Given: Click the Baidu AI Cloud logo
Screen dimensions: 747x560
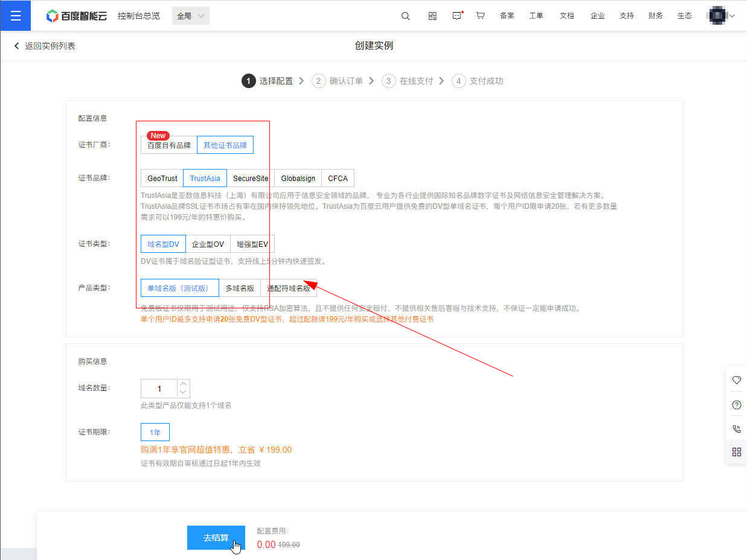Looking at the screenshot, I should click(76, 16).
